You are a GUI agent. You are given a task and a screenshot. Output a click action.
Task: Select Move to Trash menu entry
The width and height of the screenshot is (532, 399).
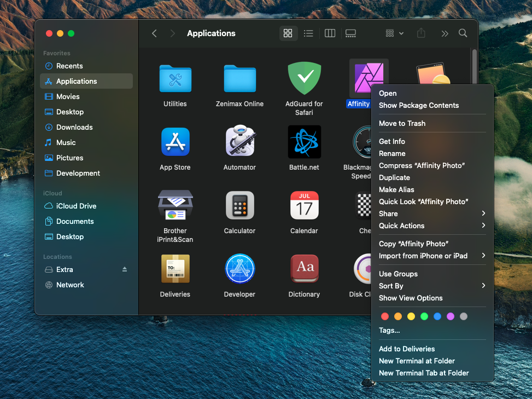[x=402, y=123]
